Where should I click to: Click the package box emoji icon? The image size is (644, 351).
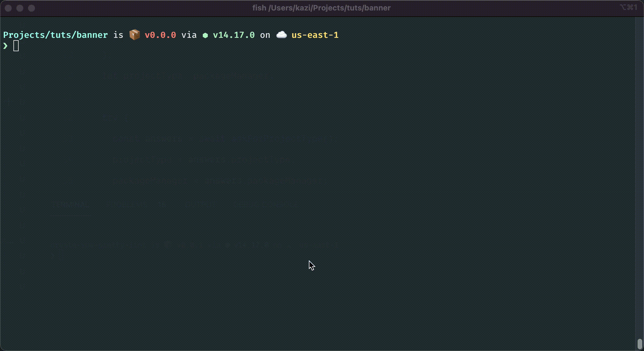tap(134, 35)
